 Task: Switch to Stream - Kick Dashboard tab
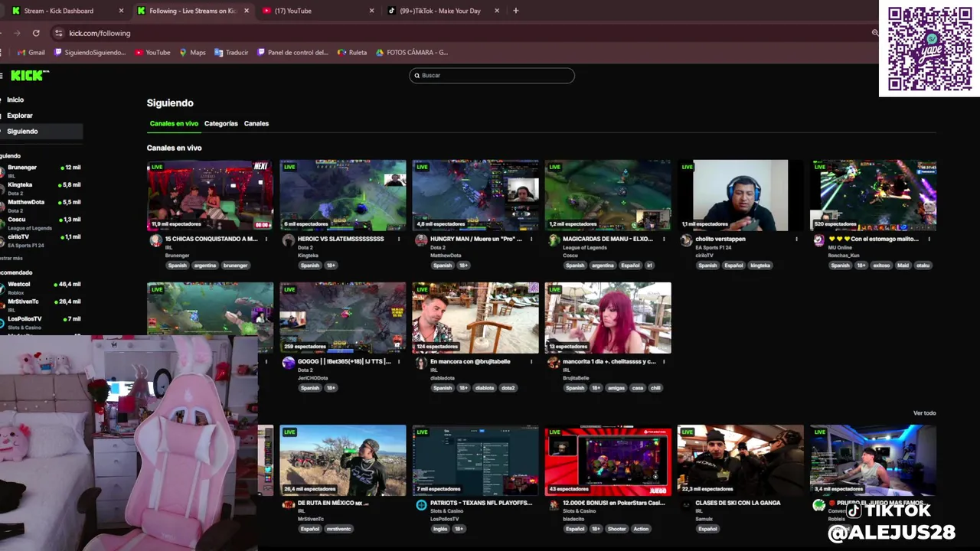point(67,11)
